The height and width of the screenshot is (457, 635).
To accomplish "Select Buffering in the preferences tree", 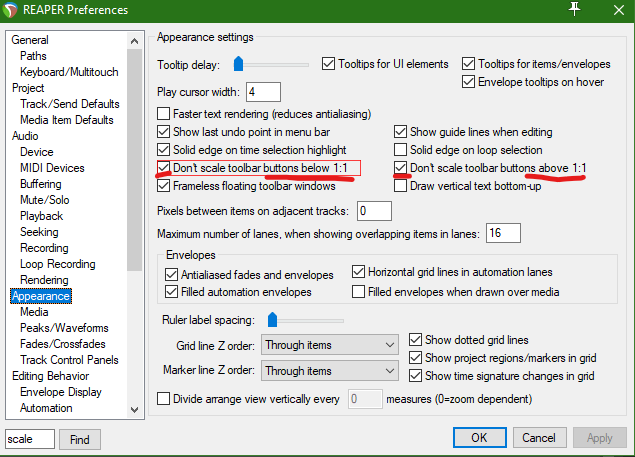I will click(x=41, y=184).
